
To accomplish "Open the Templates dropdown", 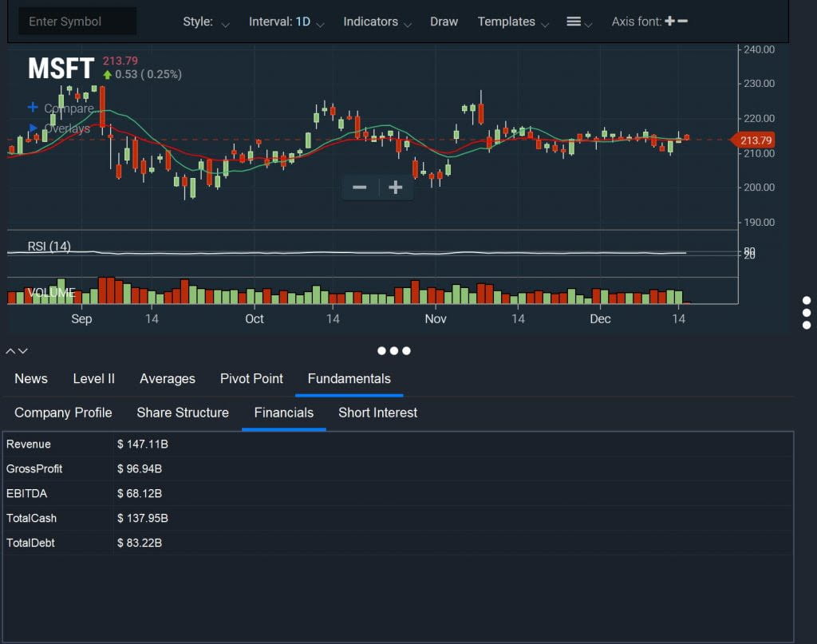I will tap(513, 22).
